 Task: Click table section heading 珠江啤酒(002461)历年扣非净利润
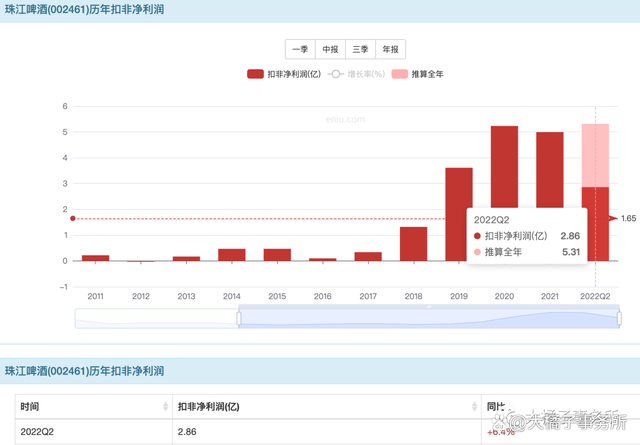[x=84, y=371]
